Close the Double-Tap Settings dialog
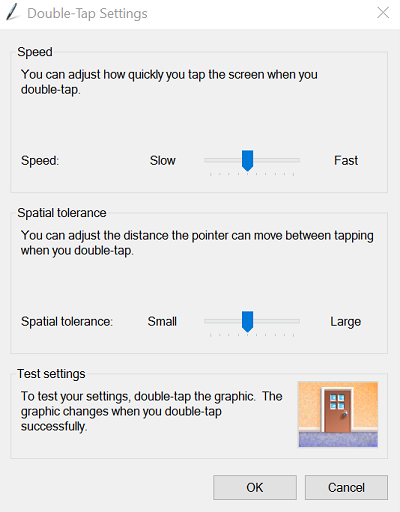The height and width of the screenshot is (512, 400). [x=383, y=13]
